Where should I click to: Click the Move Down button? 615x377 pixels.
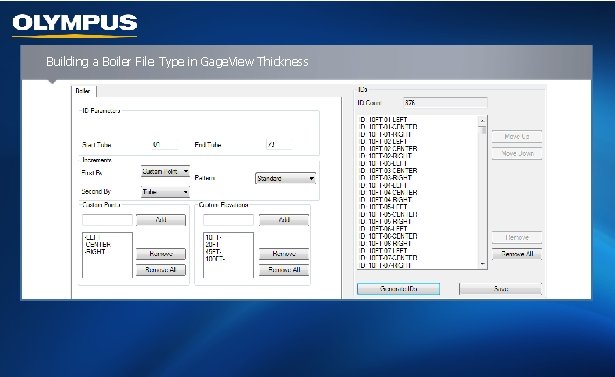click(x=517, y=153)
